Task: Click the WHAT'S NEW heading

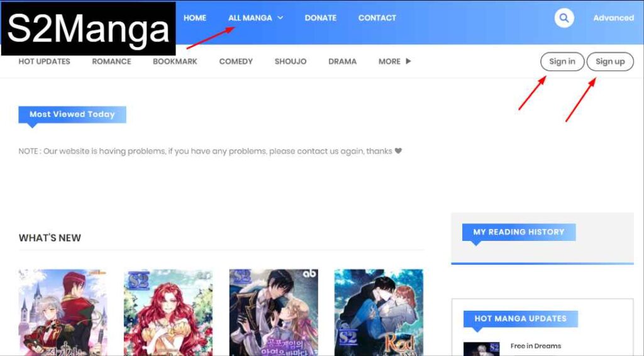Action: (x=50, y=238)
